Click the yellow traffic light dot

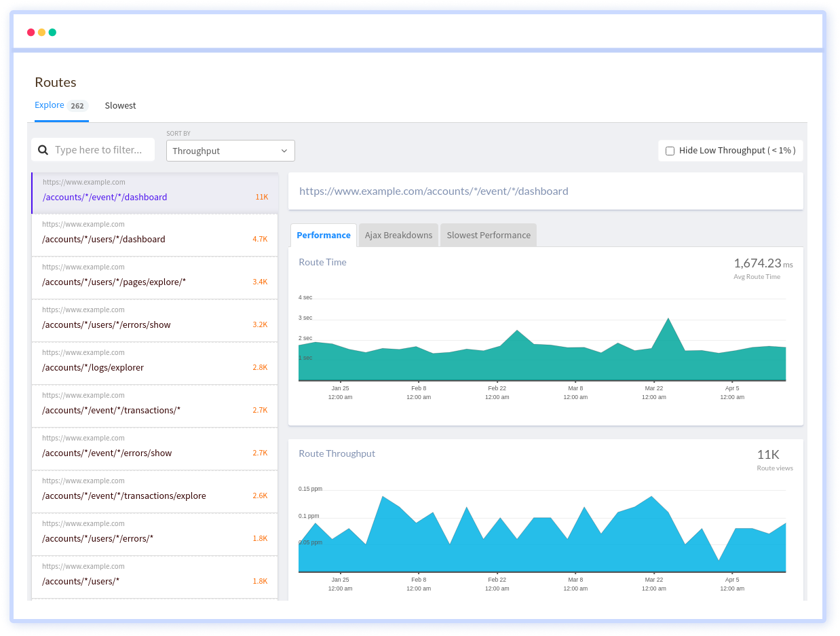pos(41,32)
